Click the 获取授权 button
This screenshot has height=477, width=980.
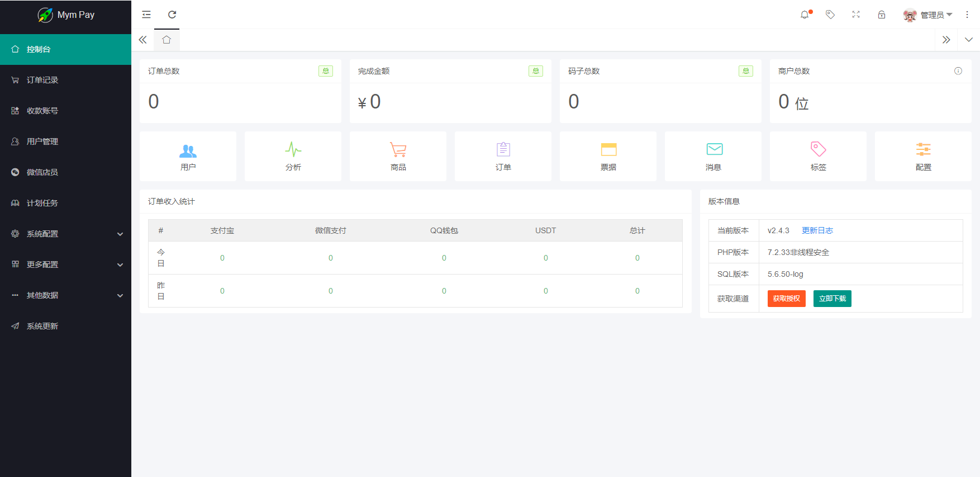pos(786,299)
